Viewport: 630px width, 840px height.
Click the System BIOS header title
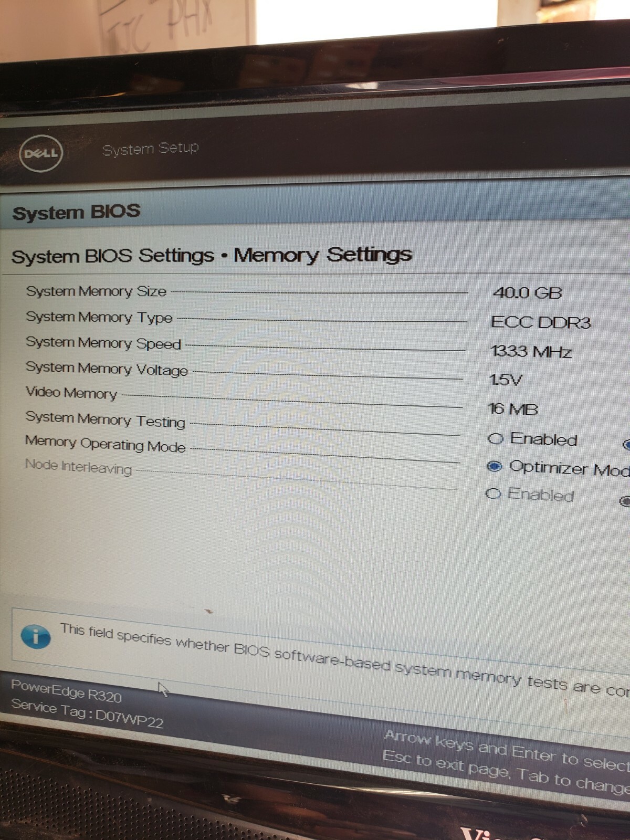[x=76, y=212]
